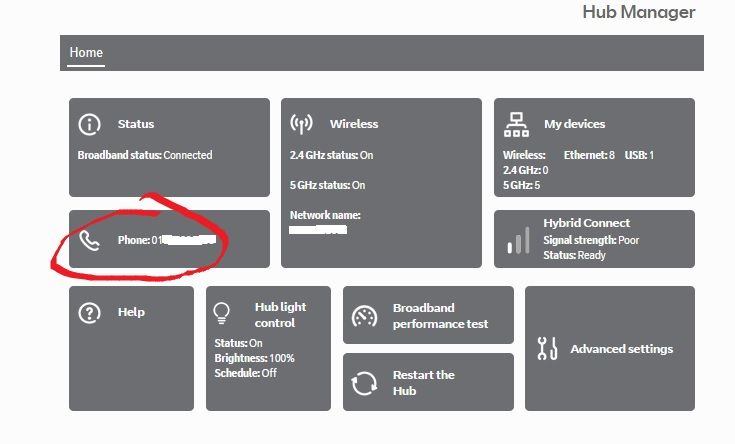Viewport: 735px width, 444px height.
Task: Select the Home tab
Action: tap(86, 53)
